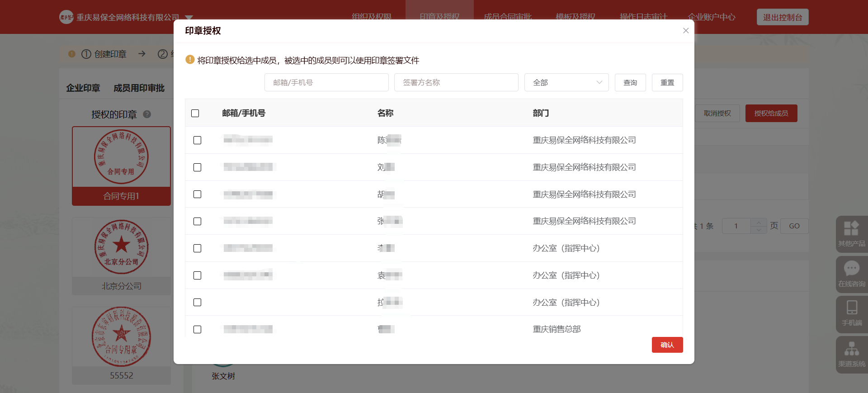
Task: Close the 印章授权 dialog with X
Action: tap(685, 31)
